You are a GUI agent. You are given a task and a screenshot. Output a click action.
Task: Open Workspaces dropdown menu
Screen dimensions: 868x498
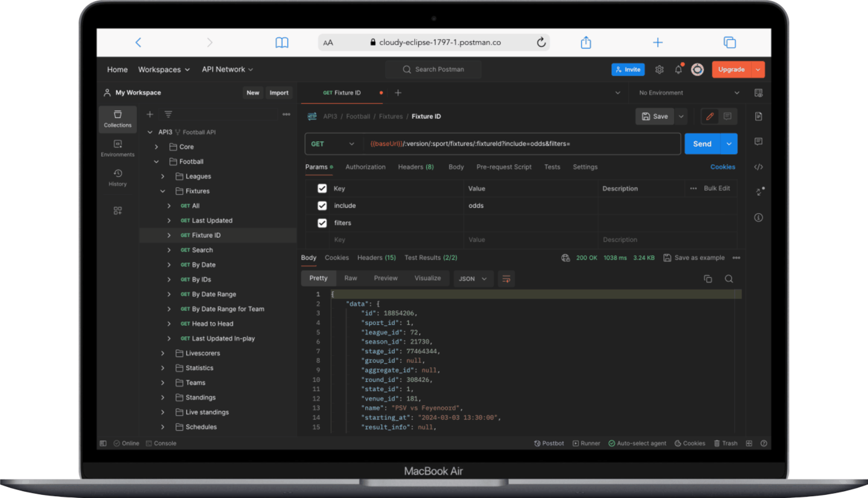coord(164,69)
